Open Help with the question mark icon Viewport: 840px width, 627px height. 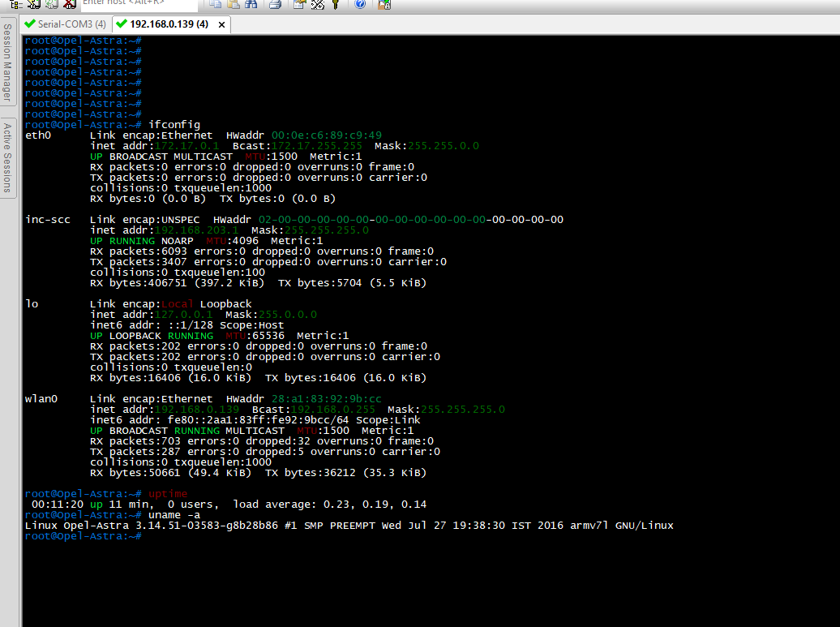pos(360,4)
